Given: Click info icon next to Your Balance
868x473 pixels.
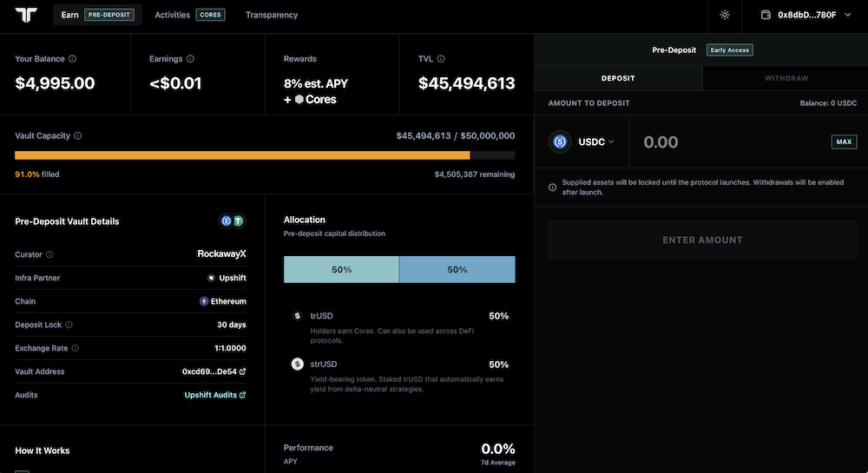Looking at the screenshot, I should [x=73, y=59].
